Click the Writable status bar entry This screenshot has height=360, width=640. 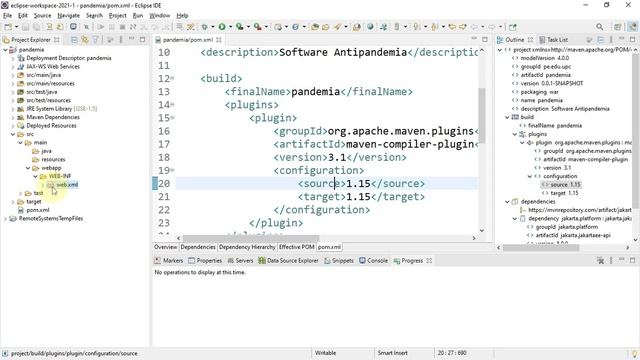pyautogui.click(x=325, y=353)
